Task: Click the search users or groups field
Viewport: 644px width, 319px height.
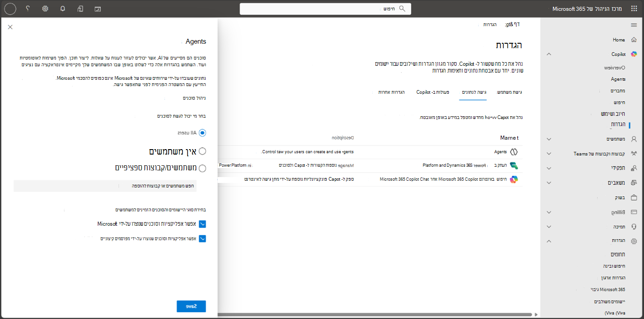Action: pyautogui.click(x=105, y=186)
